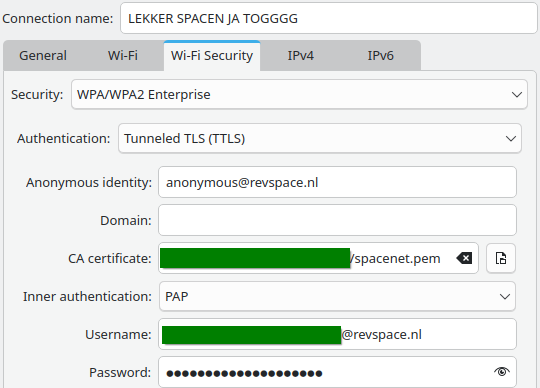Clear the CA certificate path
Screen dimensions: 540x388
464,258
